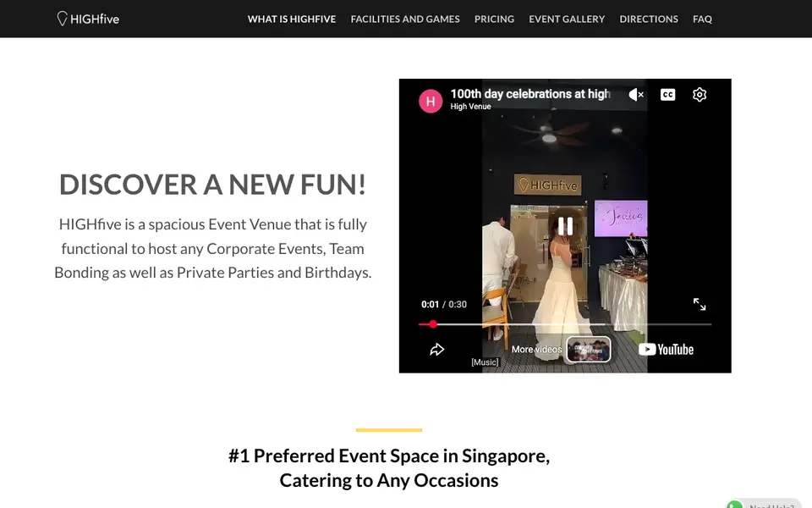Open the video title '100th day celebrations'
The width and height of the screenshot is (812, 508).
click(x=530, y=94)
